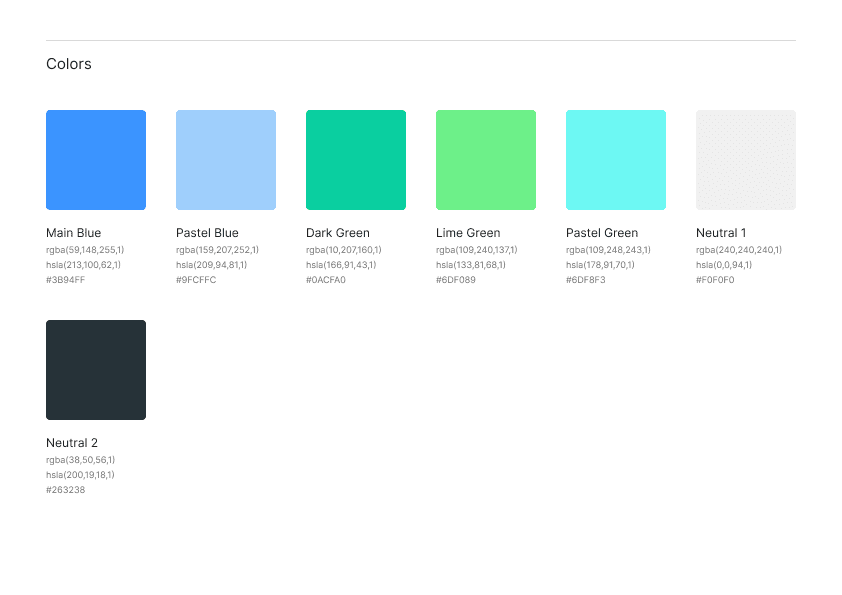Select hex code #0ACFA0
Image resolution: width=842 pixels, height=595 pixels.
pos(326,280)
